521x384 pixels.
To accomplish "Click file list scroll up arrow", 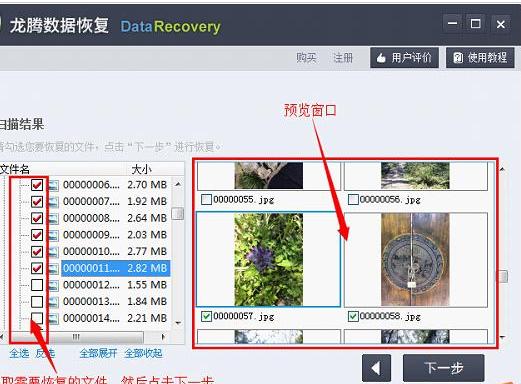I will click(x=178, y=184).
